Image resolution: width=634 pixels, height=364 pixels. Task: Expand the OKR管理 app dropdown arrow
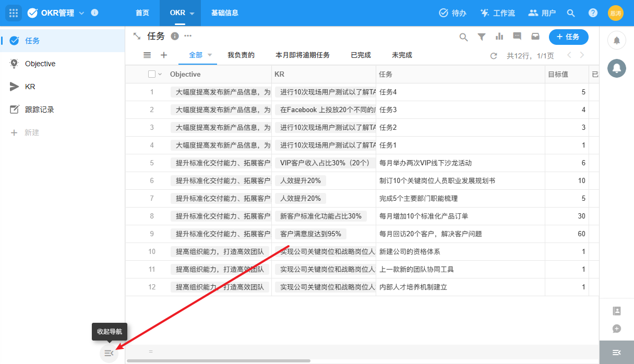[x=81, y=13]
